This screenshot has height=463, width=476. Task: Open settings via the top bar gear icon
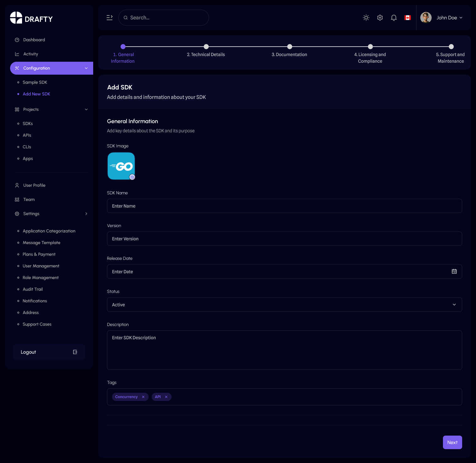click(x=380, y=18)
